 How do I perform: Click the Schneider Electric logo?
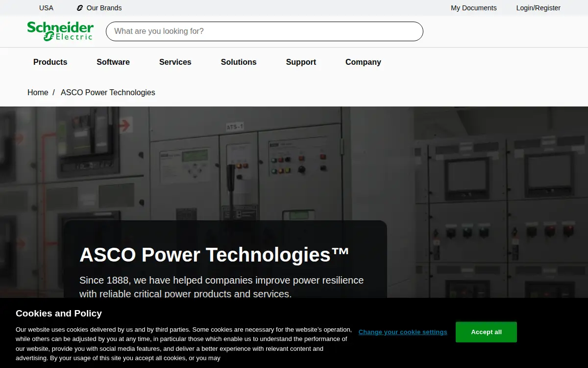coord(60,31)
